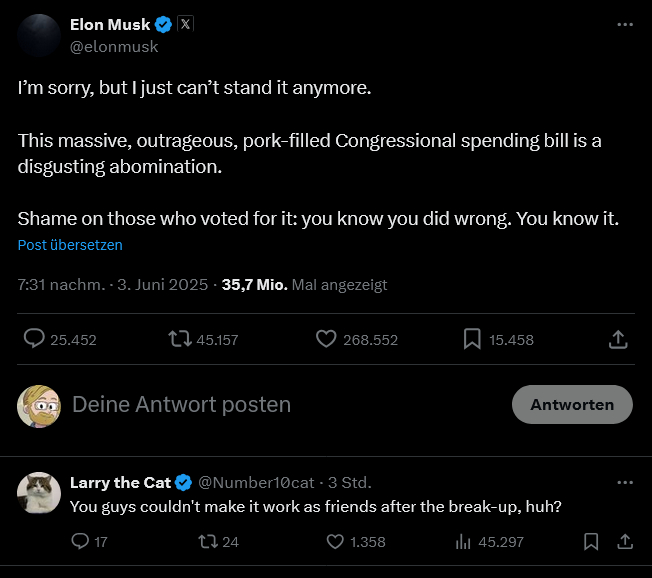Like Elon Musk's post with heart icon
The width and height of the screenshot is (652, 578).
326,339
